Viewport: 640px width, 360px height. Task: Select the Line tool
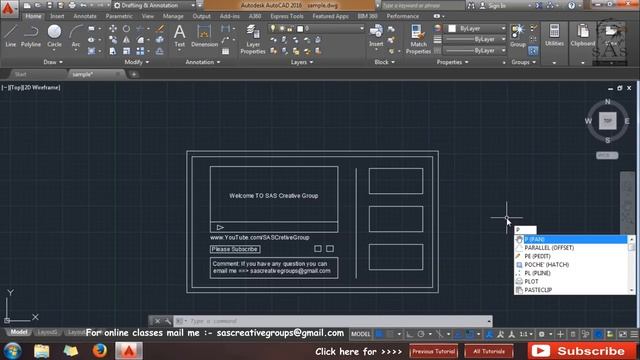[11, 36]
